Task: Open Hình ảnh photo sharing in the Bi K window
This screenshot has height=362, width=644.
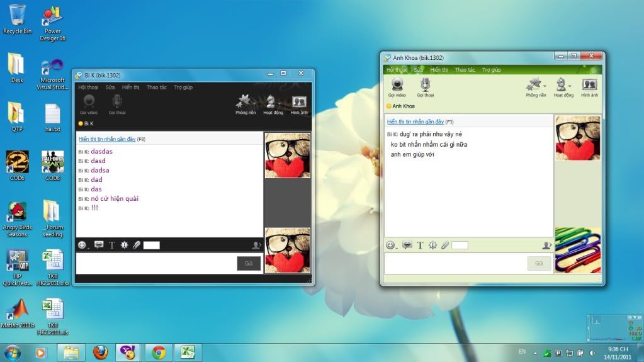Action: click(x=299, y=105)
